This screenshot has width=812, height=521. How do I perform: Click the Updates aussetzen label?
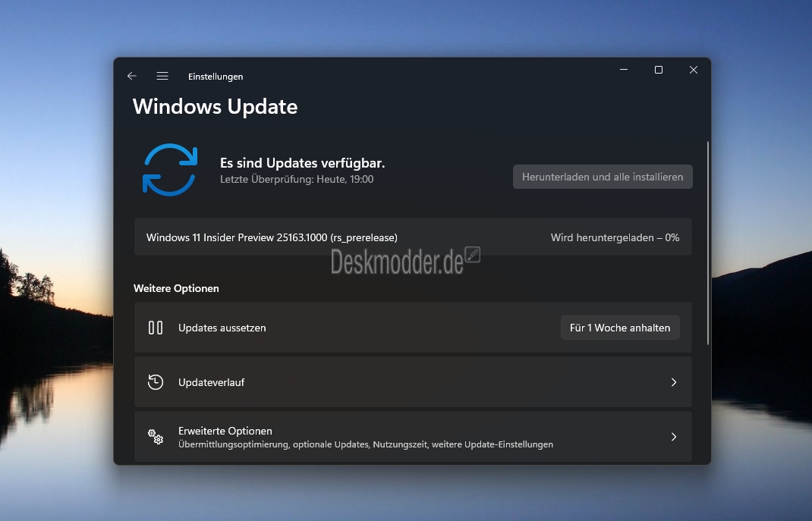[222, 328]
